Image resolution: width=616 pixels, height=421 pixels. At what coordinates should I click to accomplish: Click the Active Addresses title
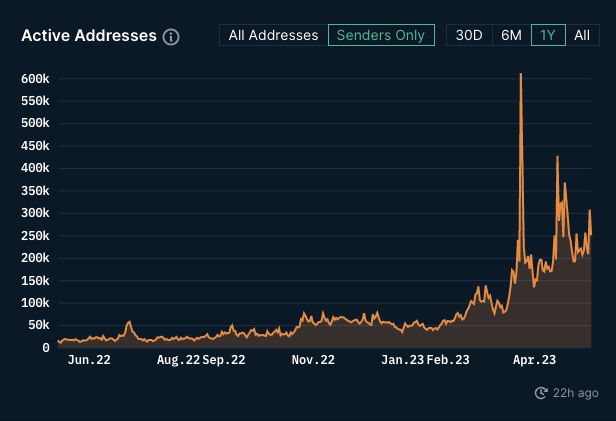coord(89,36)
